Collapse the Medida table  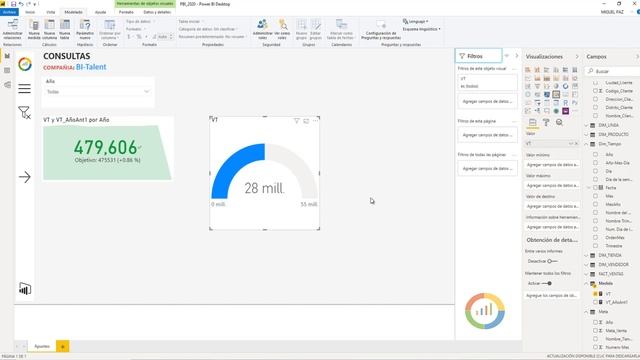click(x=587, y=283)
